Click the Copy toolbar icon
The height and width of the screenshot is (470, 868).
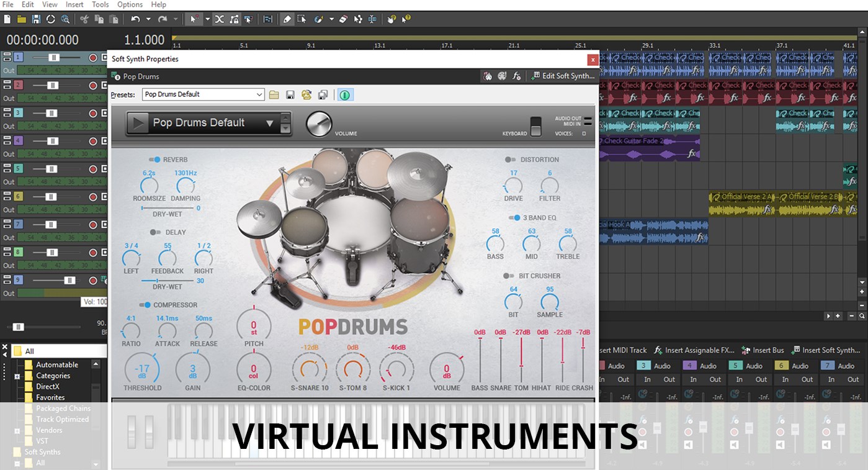click(x=99, y=19)
